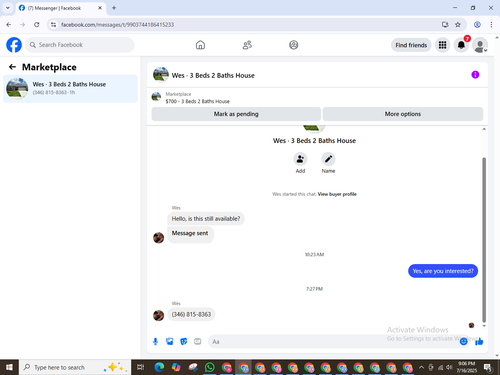The image size is (500, 375).
Task: Bookmark this page with the star
Action: click(x=458, y=24)
